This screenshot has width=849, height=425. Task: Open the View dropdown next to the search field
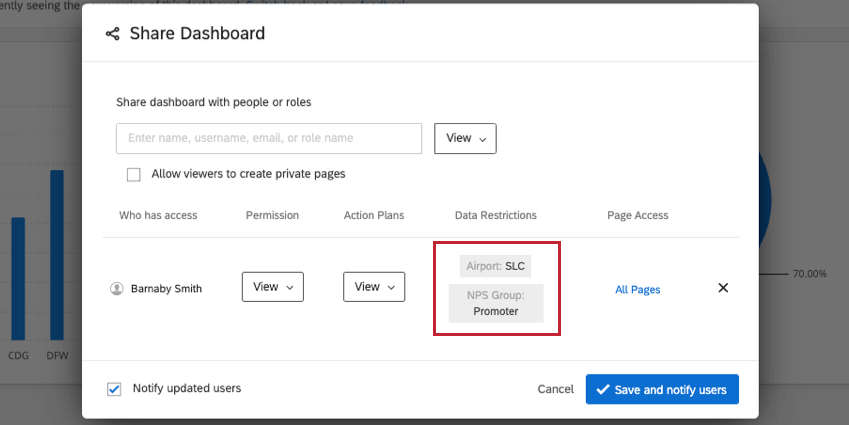pos(465,138)
